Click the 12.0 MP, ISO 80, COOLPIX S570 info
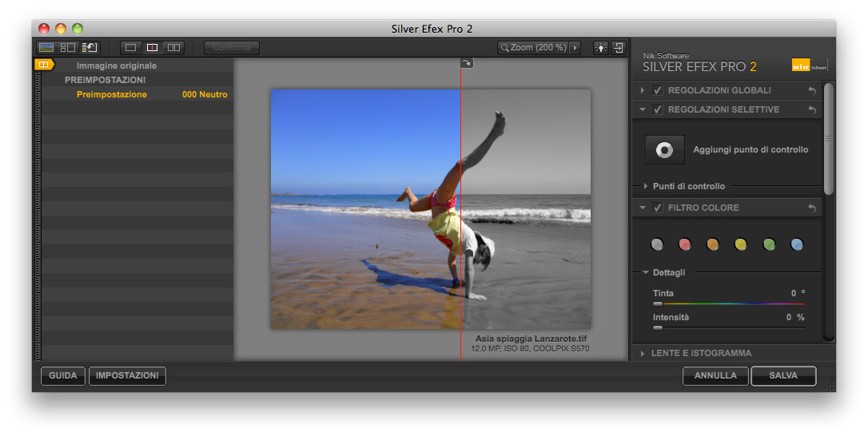Image resolution: width=868 pixels, height=436 pixels. [x=530, y=349]
